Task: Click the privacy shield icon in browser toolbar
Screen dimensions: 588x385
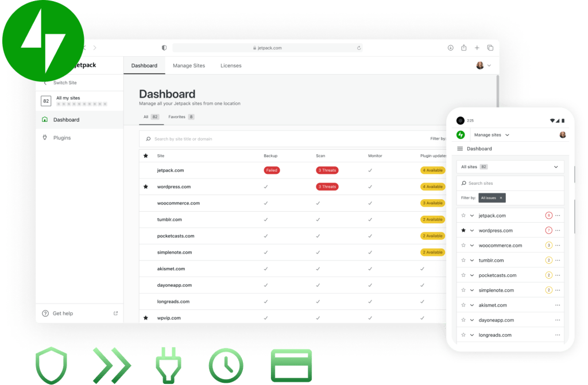Action: click(164, 48)
